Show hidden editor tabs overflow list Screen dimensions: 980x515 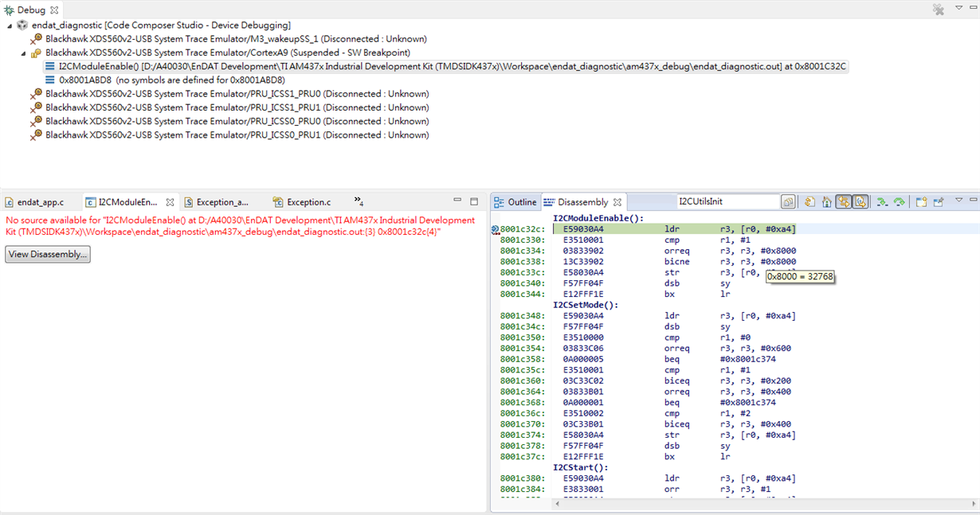coord(359,201)
